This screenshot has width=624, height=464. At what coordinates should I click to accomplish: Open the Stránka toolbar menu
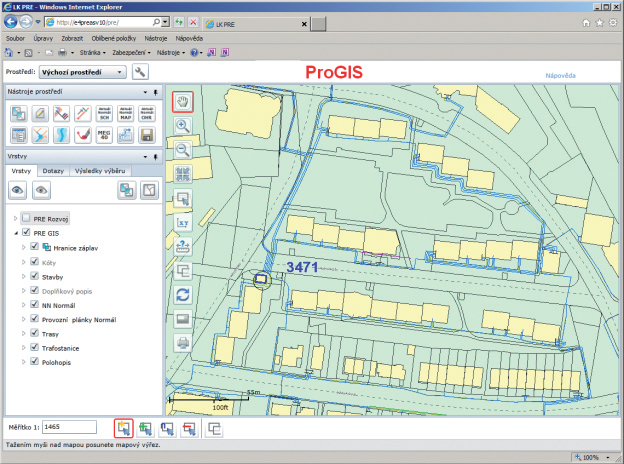92,53
